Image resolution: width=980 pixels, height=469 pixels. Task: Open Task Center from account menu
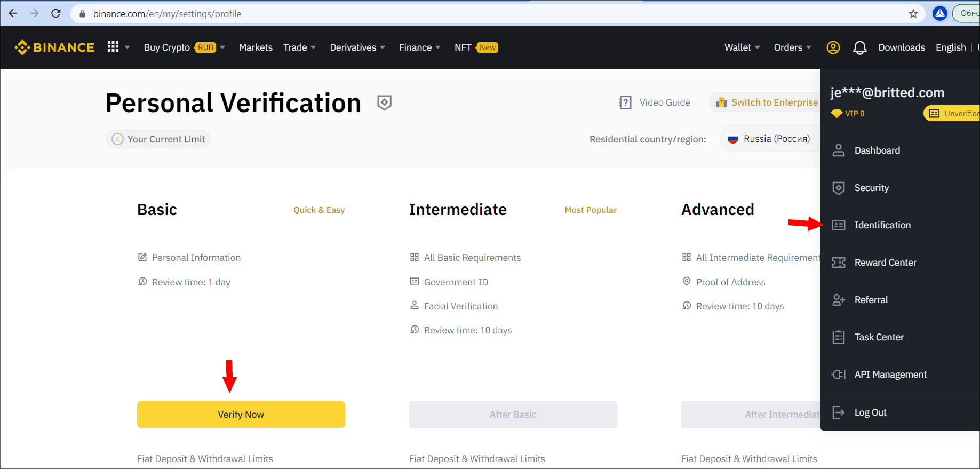[879, 337]
